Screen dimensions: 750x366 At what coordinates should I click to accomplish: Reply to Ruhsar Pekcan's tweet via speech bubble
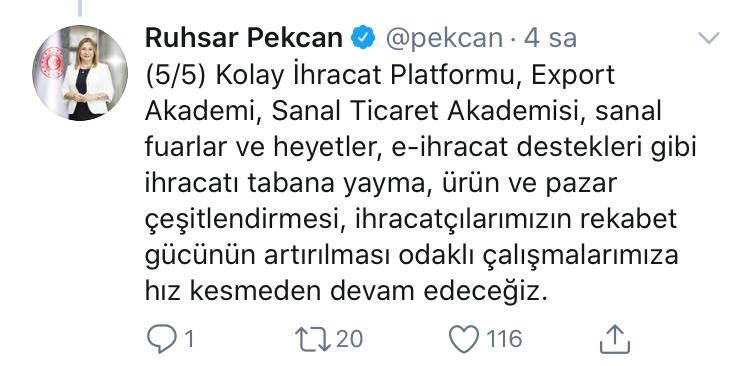pyautogui.click(x=163, y=339)
